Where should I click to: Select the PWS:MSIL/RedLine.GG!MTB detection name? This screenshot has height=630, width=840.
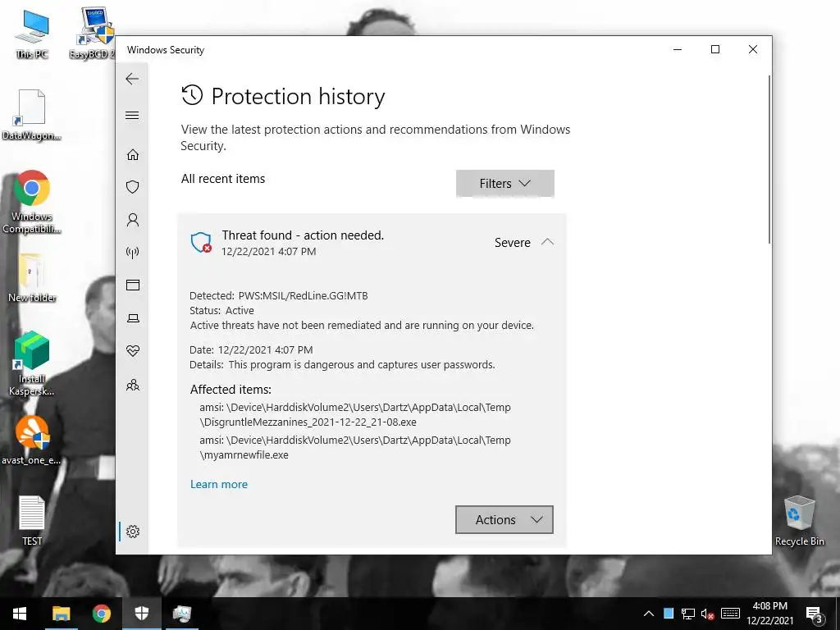[x=303, y=295]
